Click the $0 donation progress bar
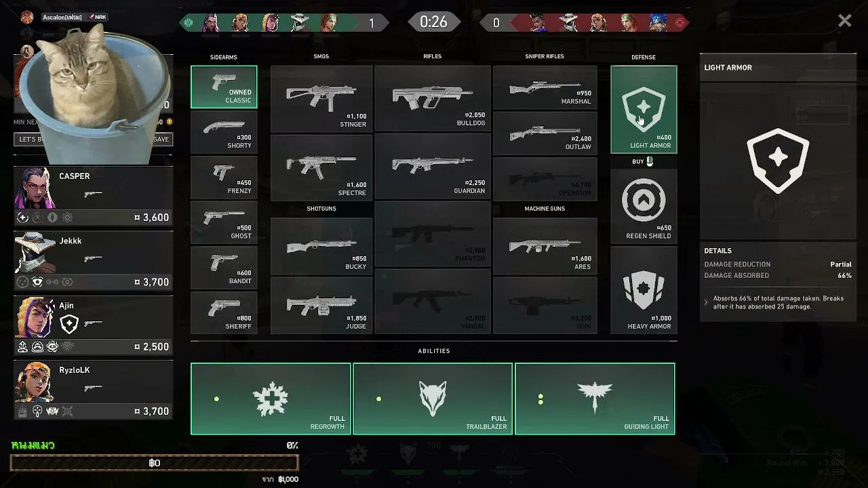The width and height of the screenshot is (868, 488). (154, 463)
